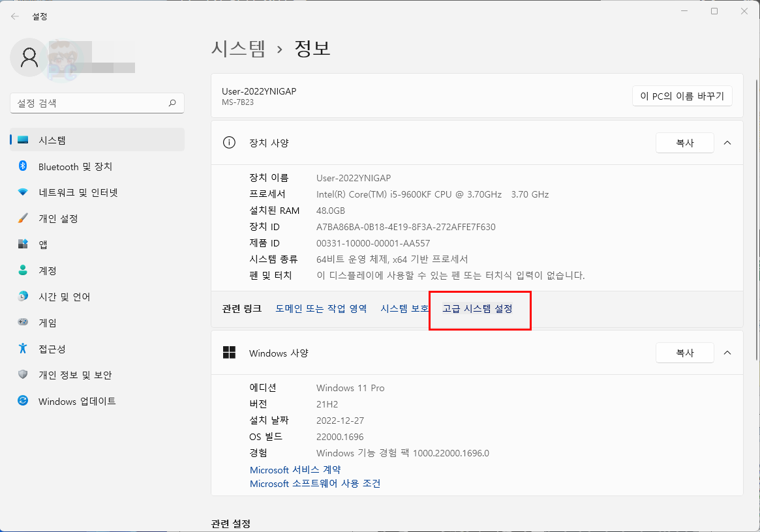Select the 접근성 sidebar entry
Image resolution: width=760 pixels, height=532 pixels.
(x=97, y=349)
